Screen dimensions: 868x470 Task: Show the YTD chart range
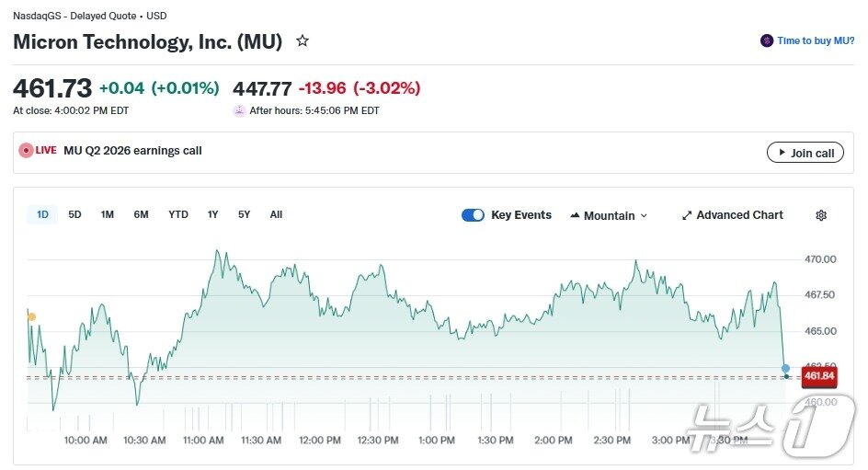[x=178, y=214]
